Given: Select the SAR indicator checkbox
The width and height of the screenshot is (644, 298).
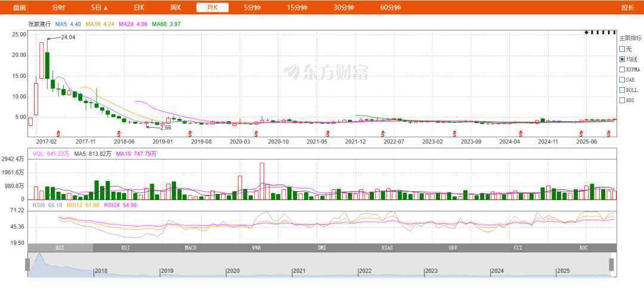Looking at the screenshot, I should 622,79.
